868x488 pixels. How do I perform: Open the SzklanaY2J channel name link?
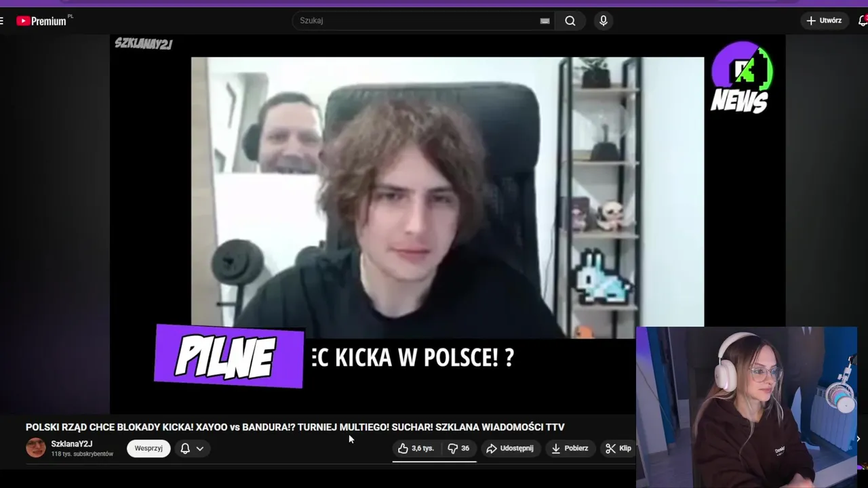coord(72,444)
